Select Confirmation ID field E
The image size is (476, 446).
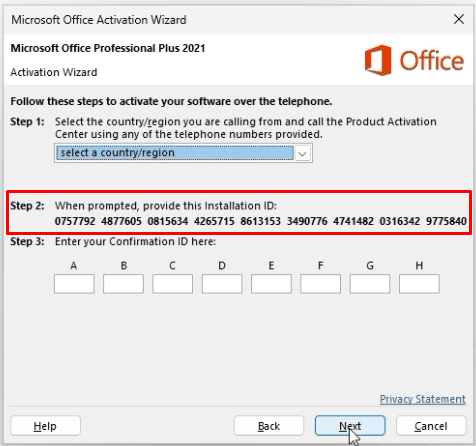(271, 284)
